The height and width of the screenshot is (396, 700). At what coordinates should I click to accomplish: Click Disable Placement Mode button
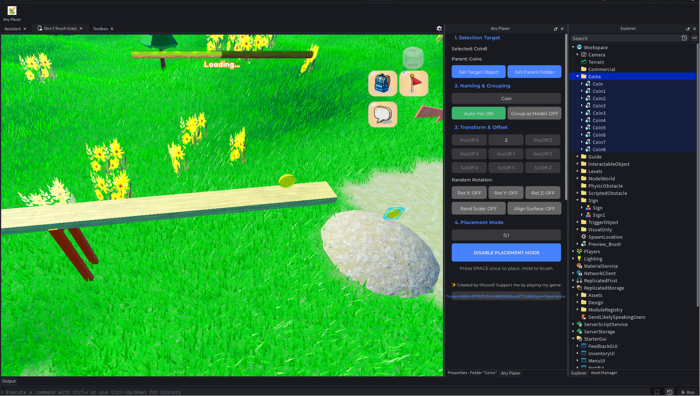[506, 253]
